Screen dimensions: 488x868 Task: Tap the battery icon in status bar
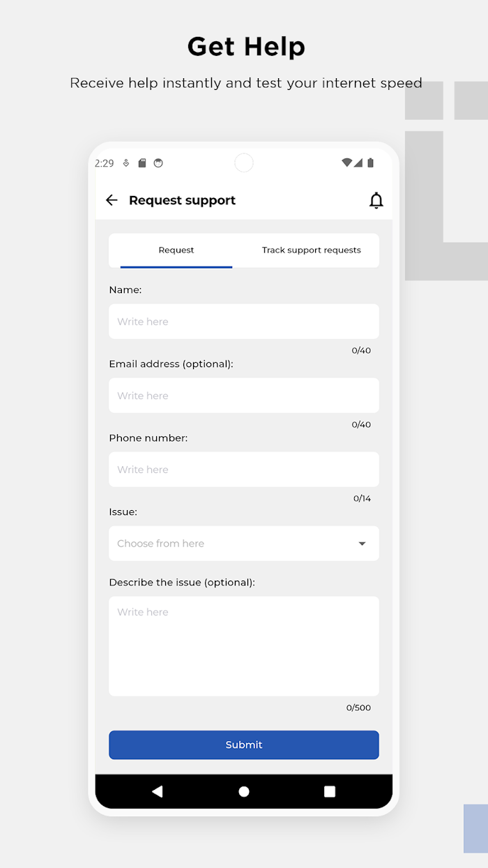(x=370, y=163)
